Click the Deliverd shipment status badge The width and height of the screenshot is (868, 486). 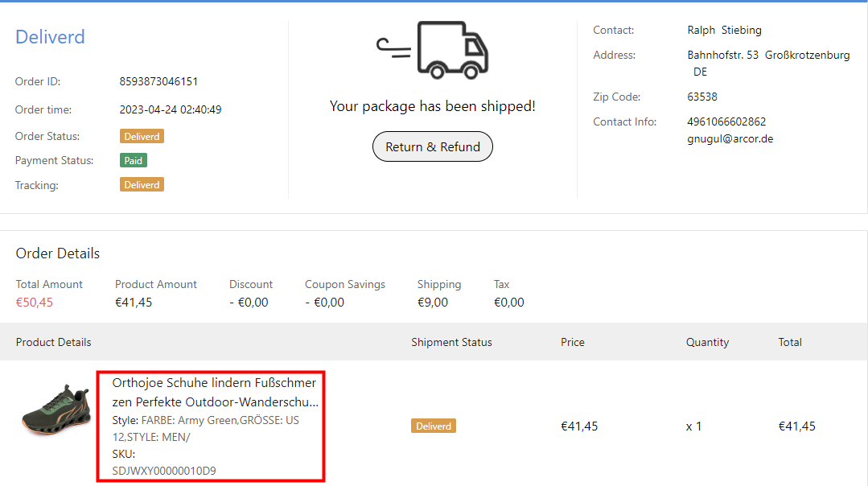pos(434,426)
